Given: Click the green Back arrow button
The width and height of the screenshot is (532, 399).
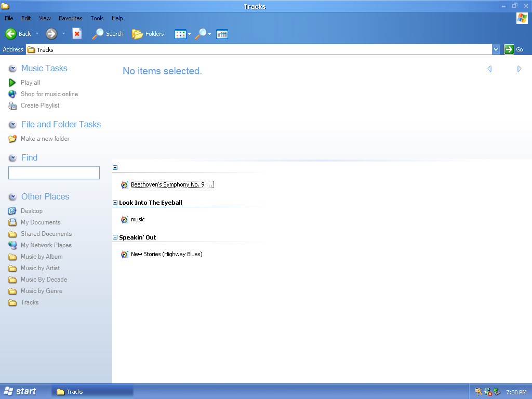Looking at the screenshot, I should click(11, 34).
